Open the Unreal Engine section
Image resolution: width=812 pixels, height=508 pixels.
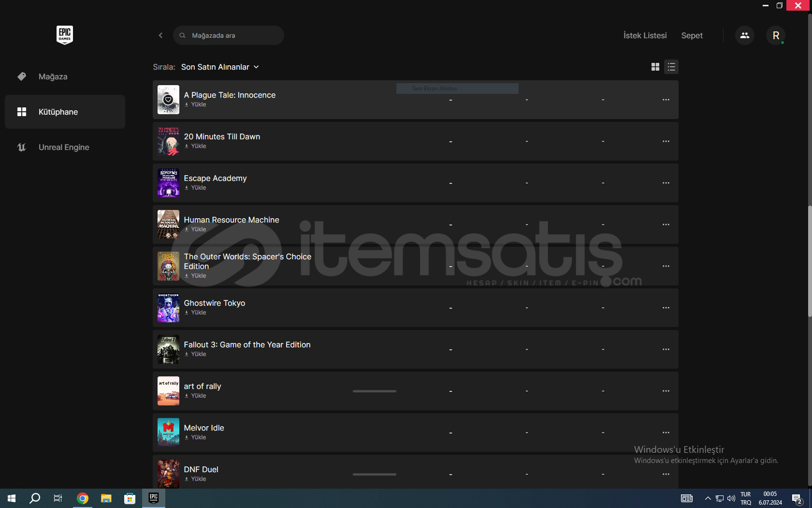pyautogui.click(x=65, y=147)
